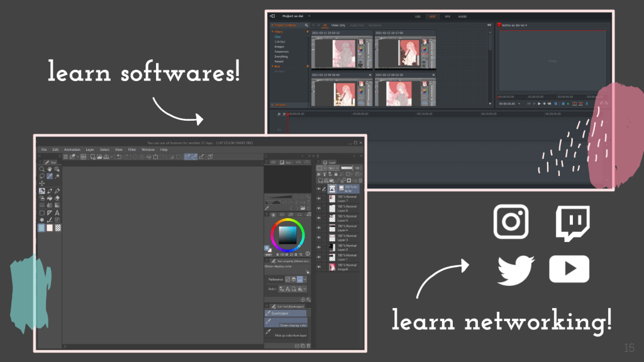The height and width of the screenshot is (362, 644).
Task: Click the Instagram logo icon
Action: (511, 222)
